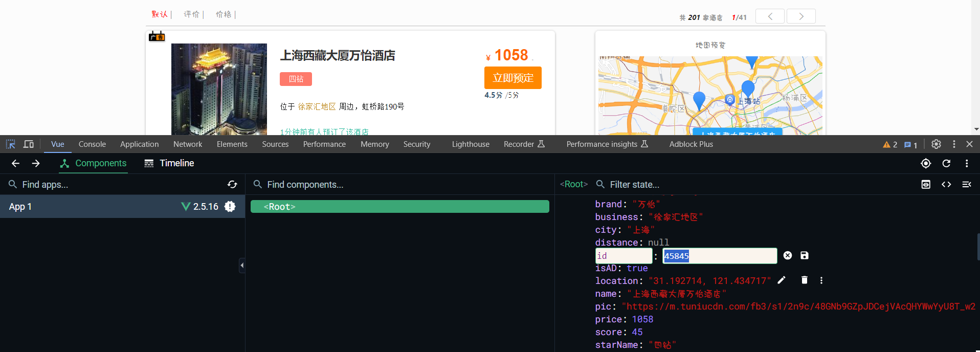Click the 立即预定 booking button
This screenshot has width=980, height=352.
point(513,78)
